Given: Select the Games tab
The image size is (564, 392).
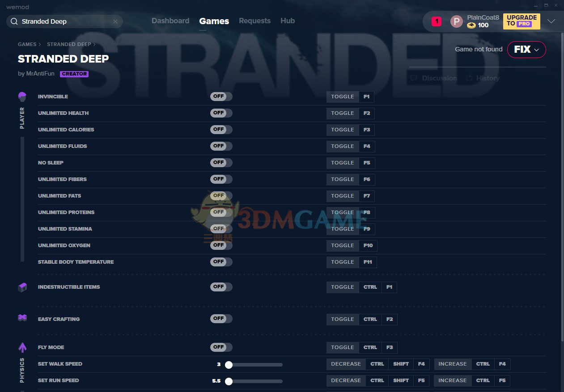Looking at the screenshot, I should pyautogui.click(x=214, y=21).
